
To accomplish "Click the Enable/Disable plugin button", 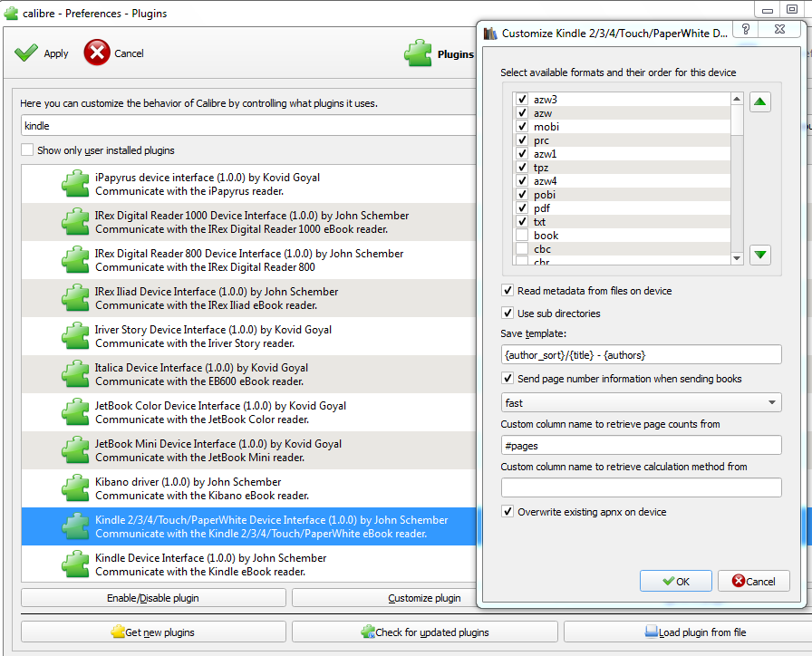I will (153, 598).
